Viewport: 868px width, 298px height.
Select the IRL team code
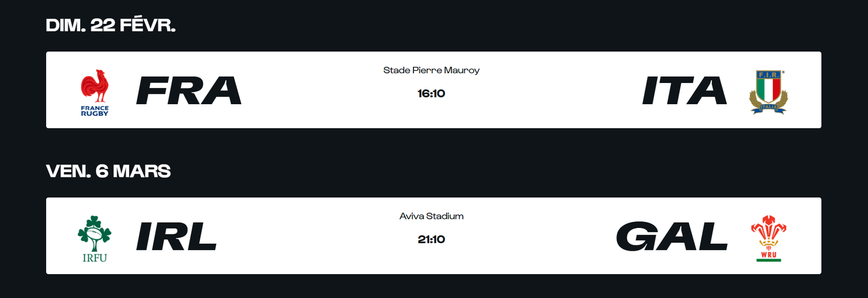click(176, 237)
